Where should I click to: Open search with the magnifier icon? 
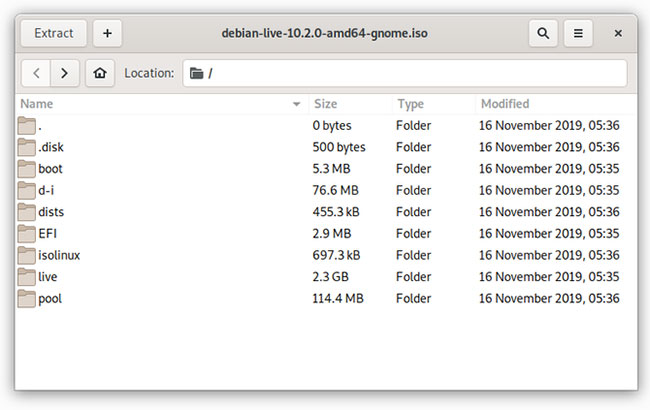[x=543, y=33]
